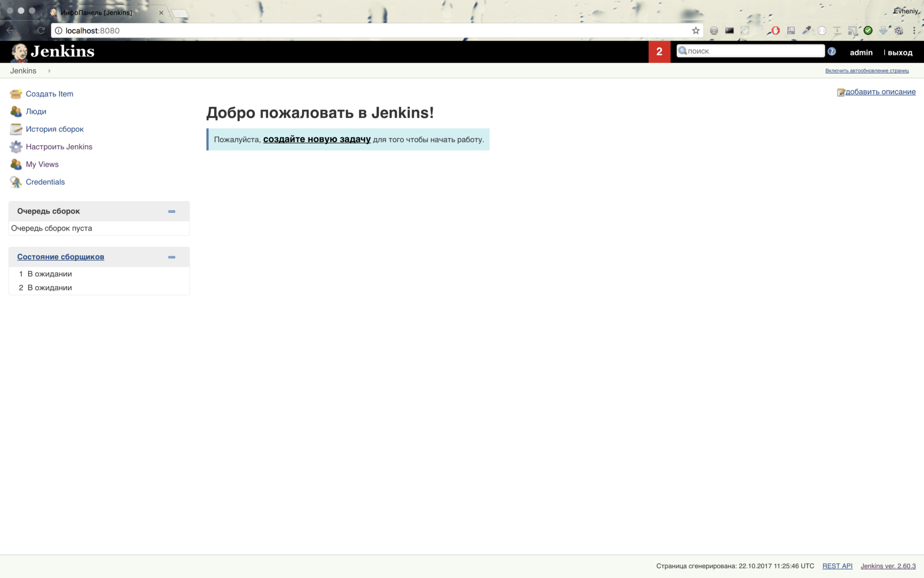Open the admin user link
Image resolution: width=924 pixels, height=578 pixels.
[861, 53]
